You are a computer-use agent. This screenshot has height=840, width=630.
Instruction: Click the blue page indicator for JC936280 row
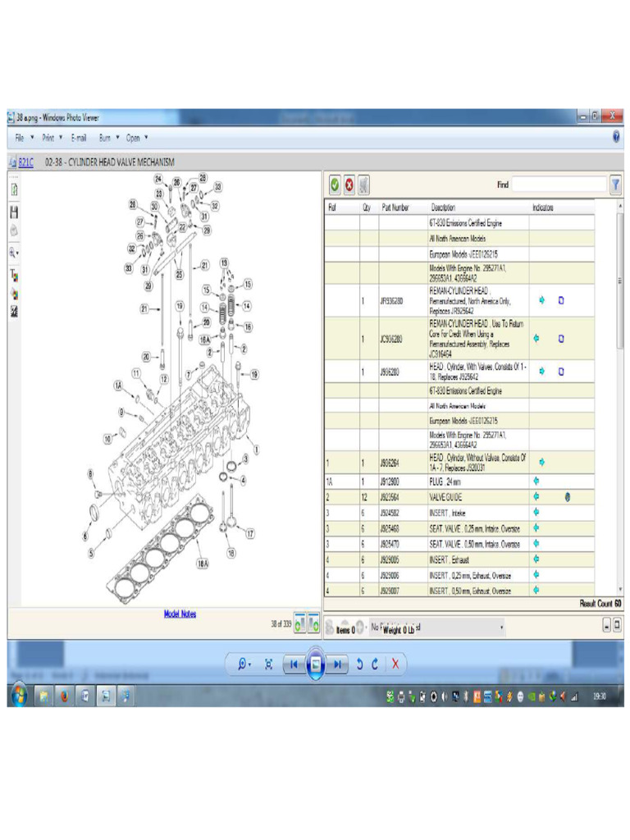[561, 339]
